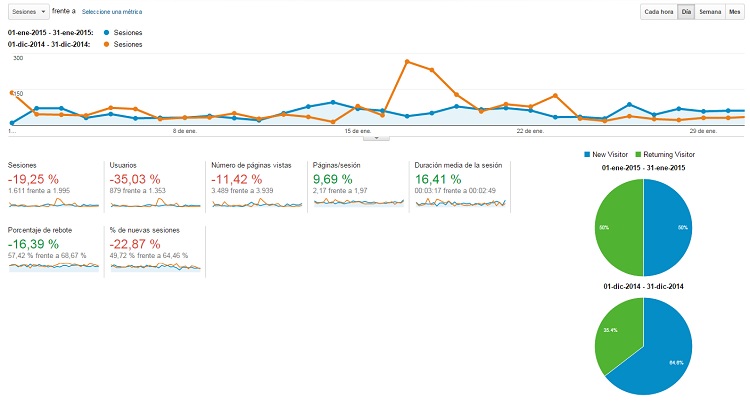The width and height of the screenshot is (750, 407).
Task: Click the orange peak point on the chart
Action: tap(407, 61)
